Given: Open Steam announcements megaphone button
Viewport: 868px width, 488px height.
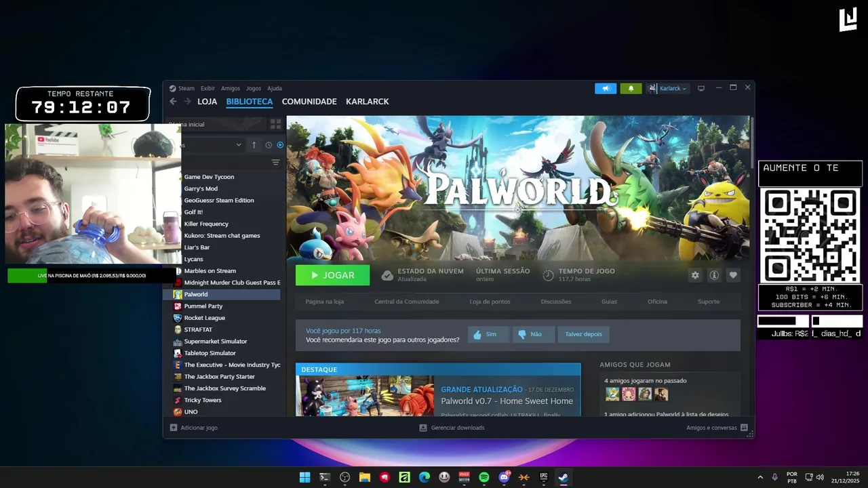Looking at the screenshot, I should coord(606,88).
